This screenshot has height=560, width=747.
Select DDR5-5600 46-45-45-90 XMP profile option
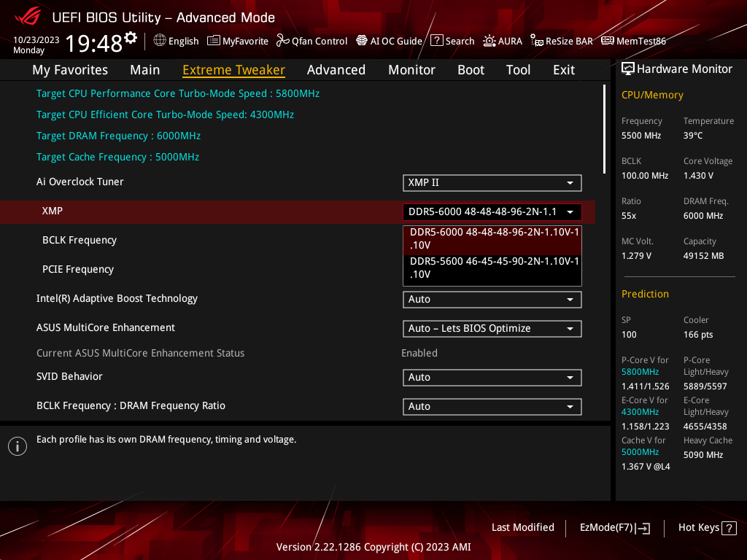[492, 268]
